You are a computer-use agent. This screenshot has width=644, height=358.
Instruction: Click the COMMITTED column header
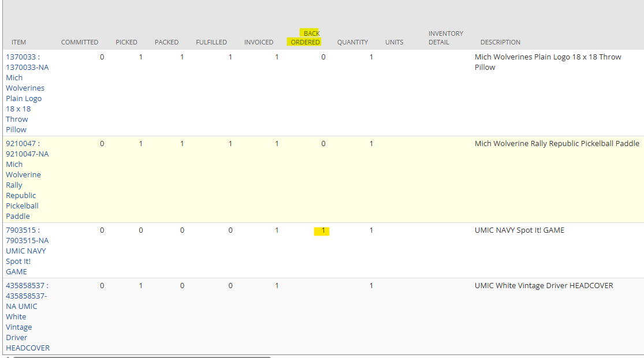tap(80, 42)
